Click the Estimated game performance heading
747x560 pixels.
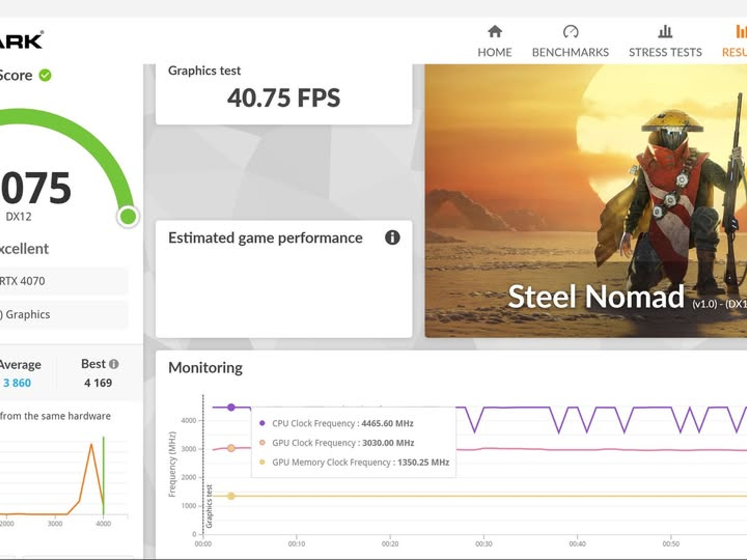point(265,238)
